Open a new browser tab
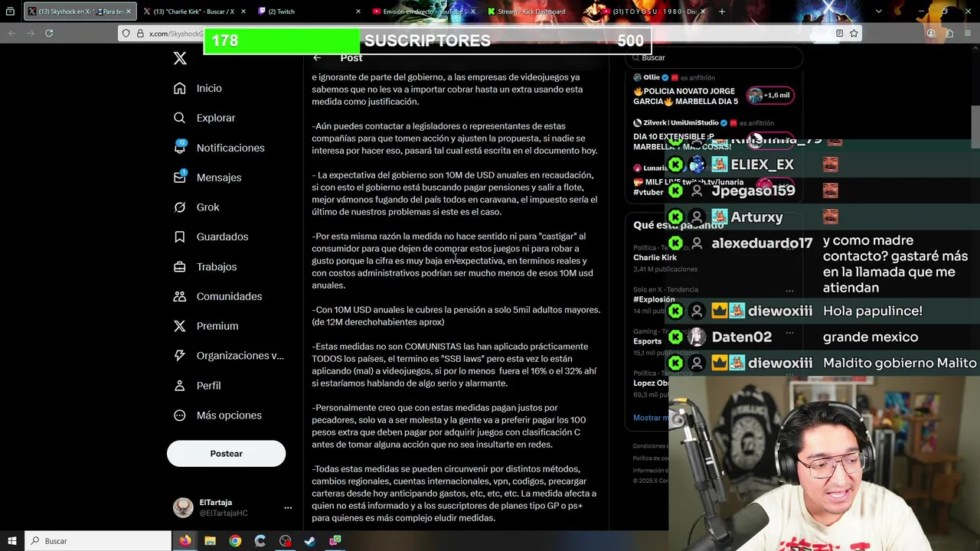The image size is (980, 551). (721, 11)
